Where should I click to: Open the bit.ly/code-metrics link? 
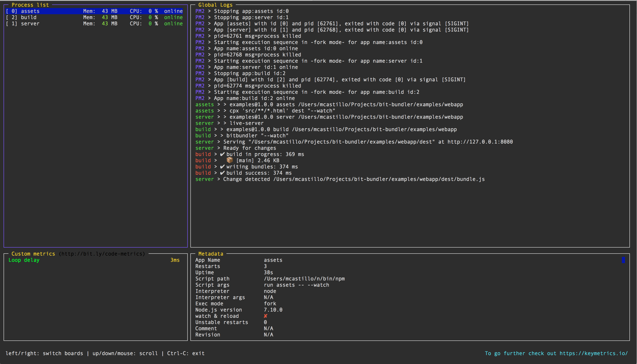click(x=102, y=254)
